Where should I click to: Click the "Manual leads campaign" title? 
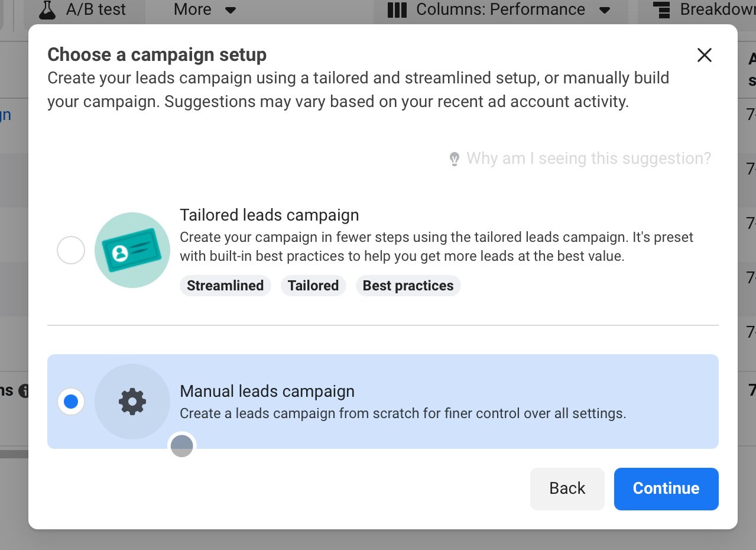(267, 392)
